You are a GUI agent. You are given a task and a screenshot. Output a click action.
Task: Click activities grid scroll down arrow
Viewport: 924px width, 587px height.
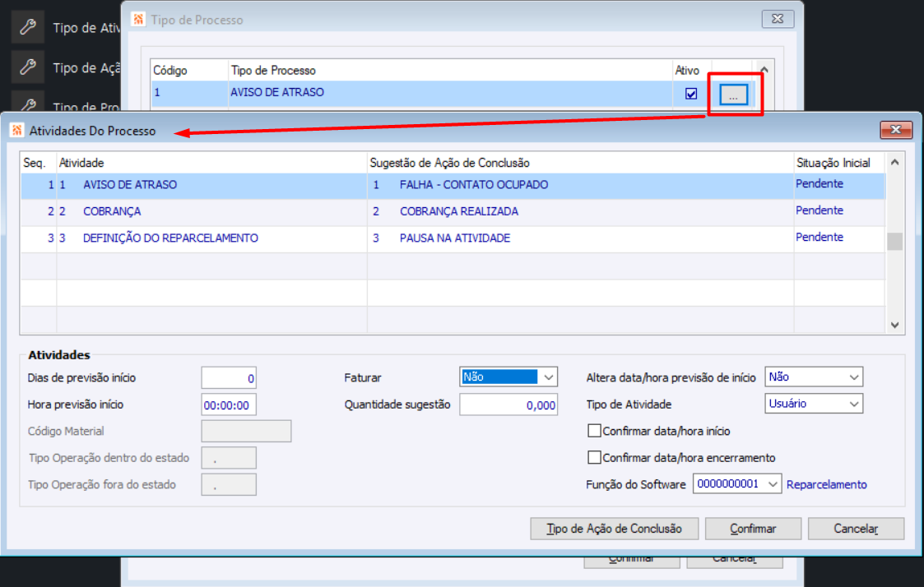pyautogui.click(x=894, y=325)
